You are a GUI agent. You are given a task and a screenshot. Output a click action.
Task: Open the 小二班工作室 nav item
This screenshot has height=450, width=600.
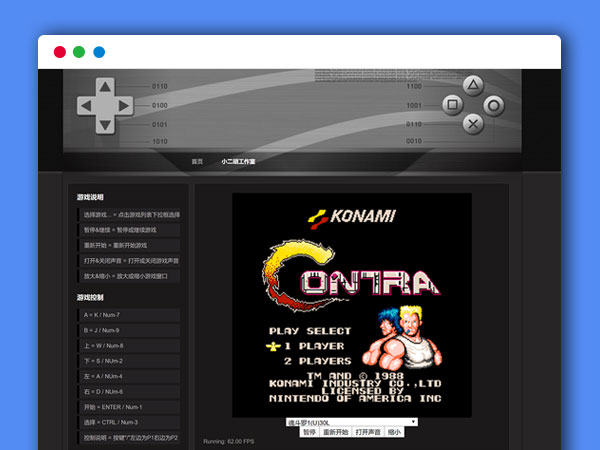point(238,161)
